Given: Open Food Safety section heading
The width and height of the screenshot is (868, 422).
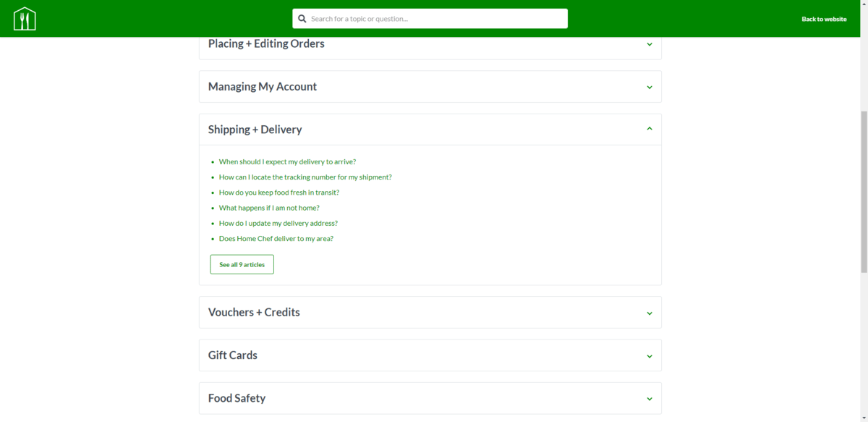Looking at the screenshot, I should (237, 398).
